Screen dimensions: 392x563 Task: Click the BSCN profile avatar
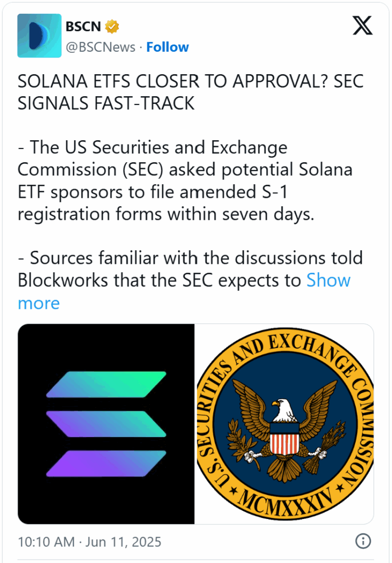click(x=40, y=36)
